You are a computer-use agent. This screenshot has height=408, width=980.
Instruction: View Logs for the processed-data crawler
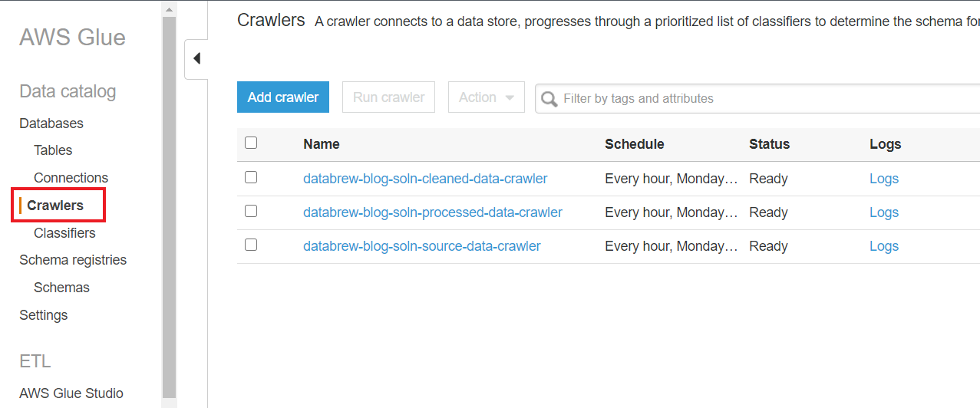coord(883,212)
